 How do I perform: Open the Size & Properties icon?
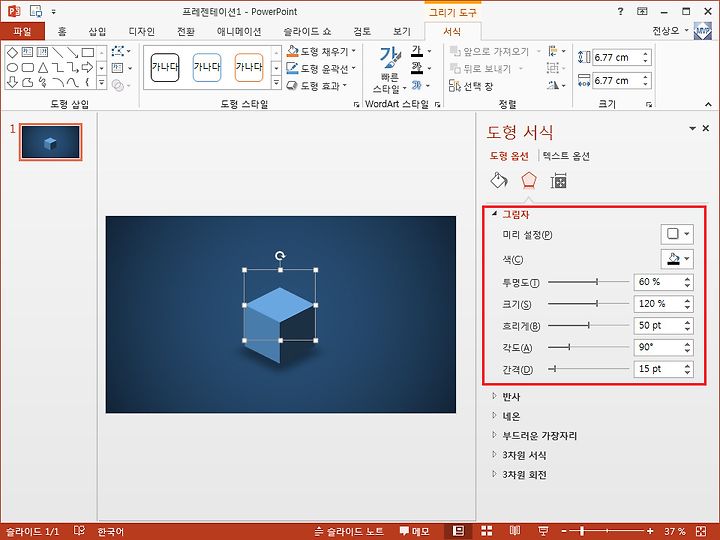tap(558, 181)
